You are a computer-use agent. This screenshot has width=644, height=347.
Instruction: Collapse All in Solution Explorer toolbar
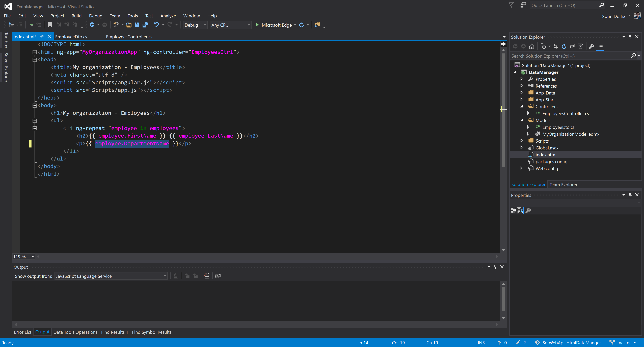tap(572, 46)
